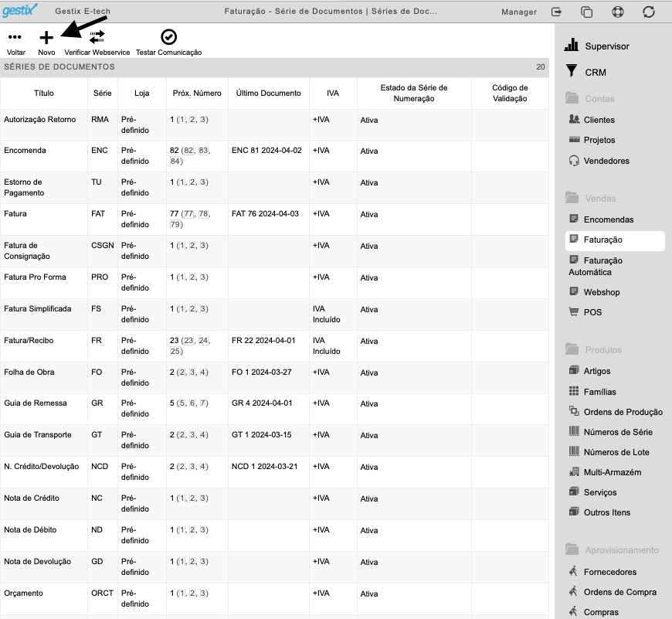672x619 pixels.
Task: Open the Autorização Retorno series row
Action: pyautogui.click(x=274, y=125)
